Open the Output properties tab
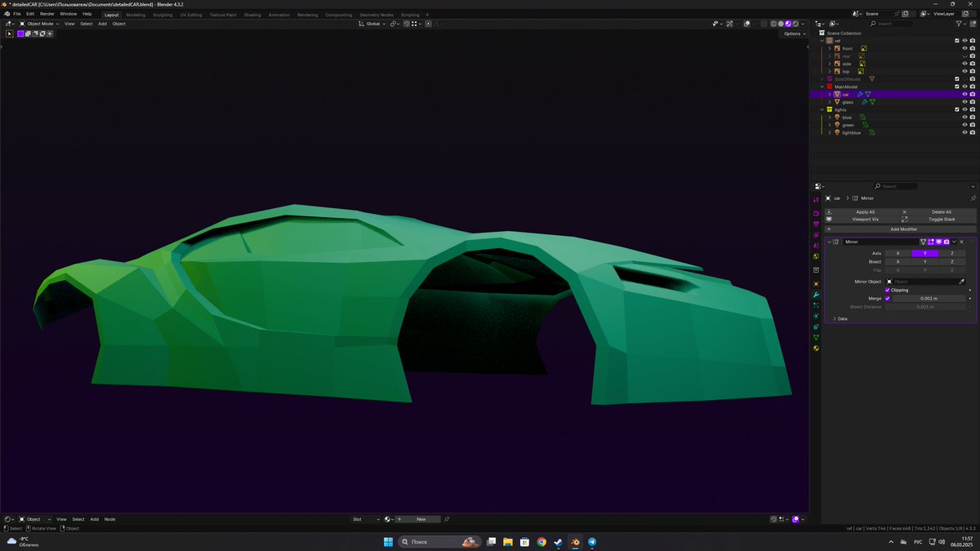Image resolution: width=980 pixels, height=551 pixels. coord(816,224)
